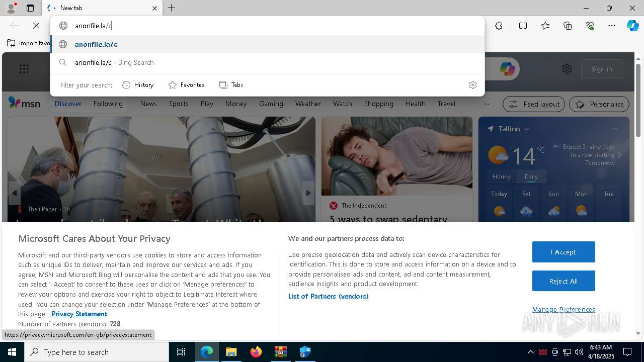
Task: Open the Task View icon on the taskbar
Action: [181, 352]
